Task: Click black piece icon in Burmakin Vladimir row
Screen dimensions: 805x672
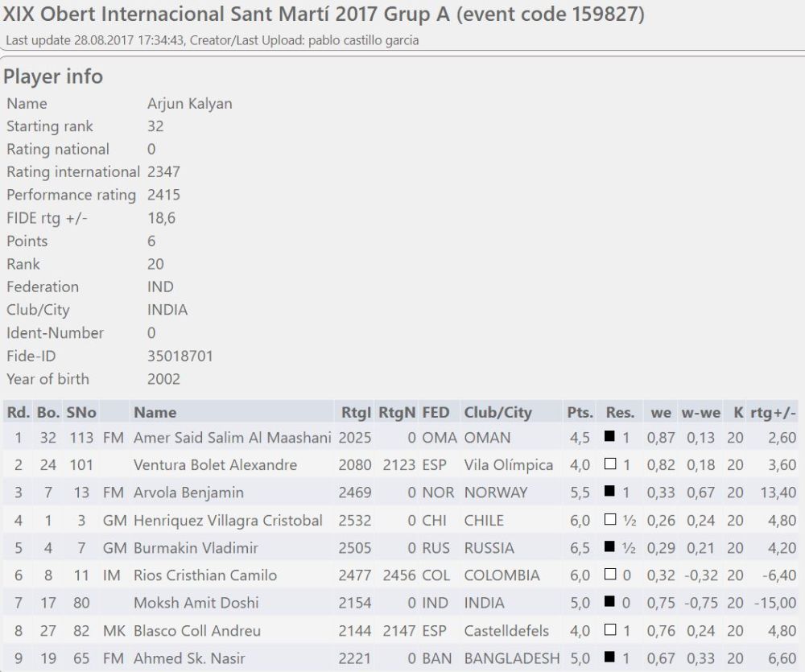Action: tap(610, 548)
